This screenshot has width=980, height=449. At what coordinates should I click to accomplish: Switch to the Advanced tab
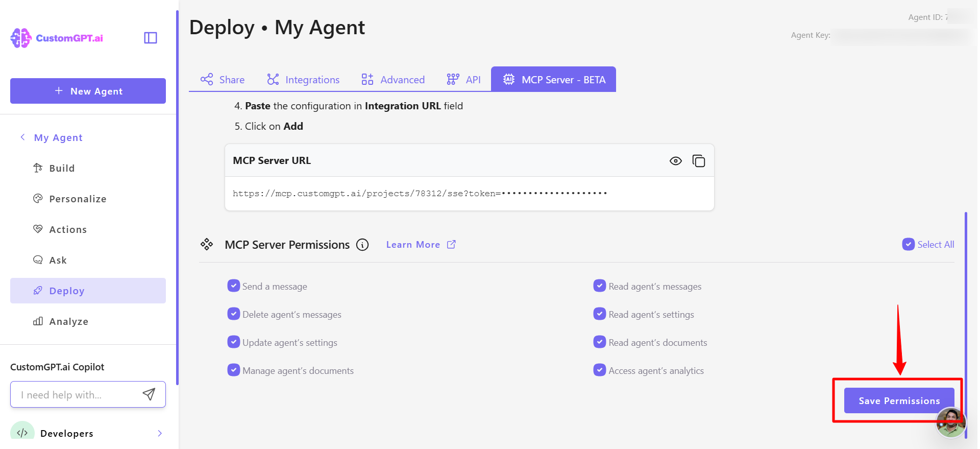(393, 79)
